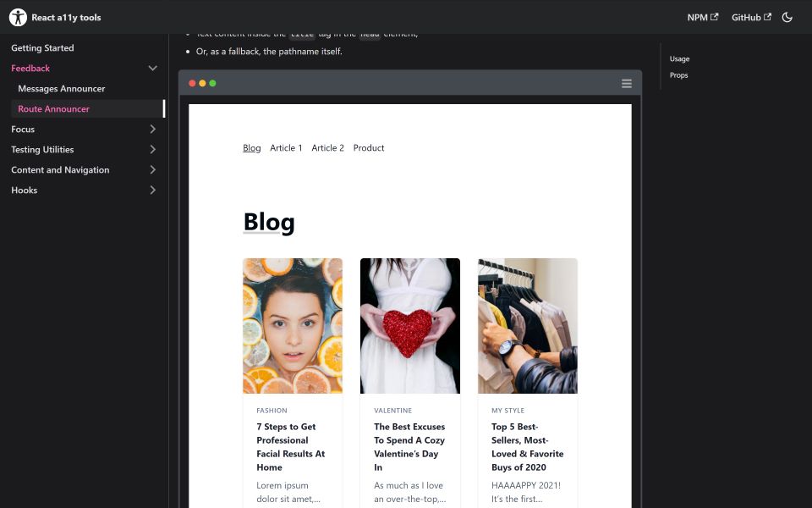Click the MY STYLE category label

click(x=508, y=411)
